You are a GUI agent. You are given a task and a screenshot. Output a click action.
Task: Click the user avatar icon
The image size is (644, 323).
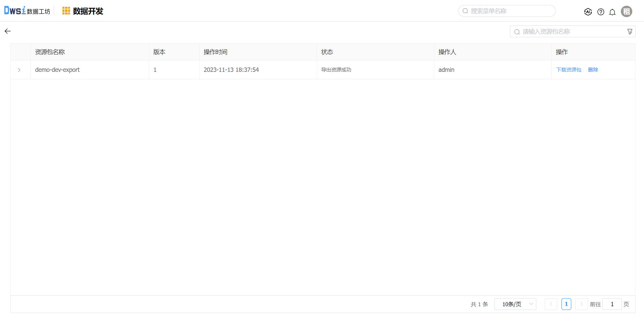pyautogui.click(x=626, y=11)
